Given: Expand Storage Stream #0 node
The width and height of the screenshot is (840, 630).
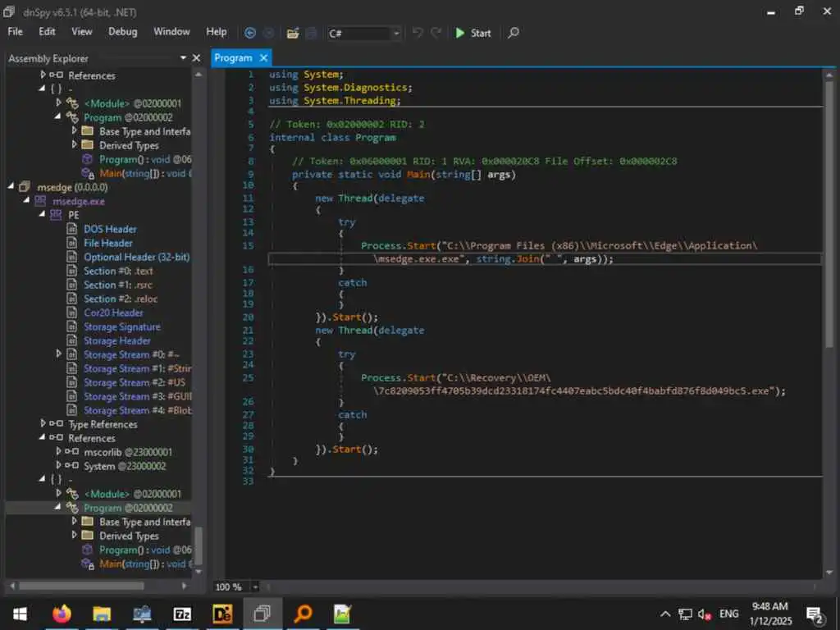Looking at the screenshot, I should pyautogui.click(x=58, y=354).
